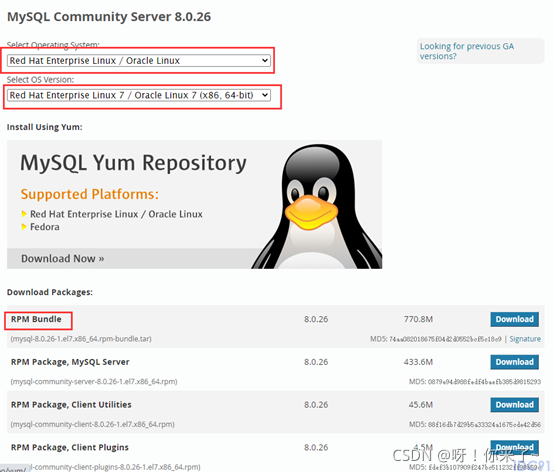Click the 770.8M size value

coord(418,319)
